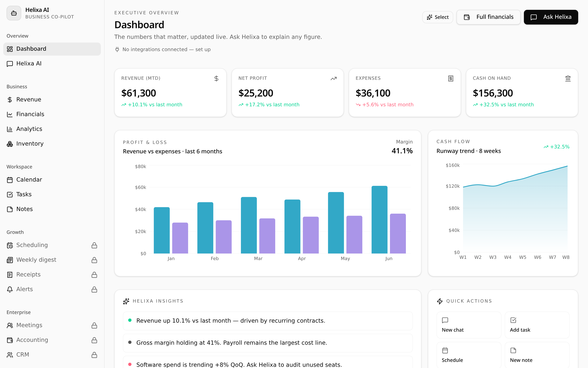Click the boxes icon beside Inventory

[x=10, y=144]
